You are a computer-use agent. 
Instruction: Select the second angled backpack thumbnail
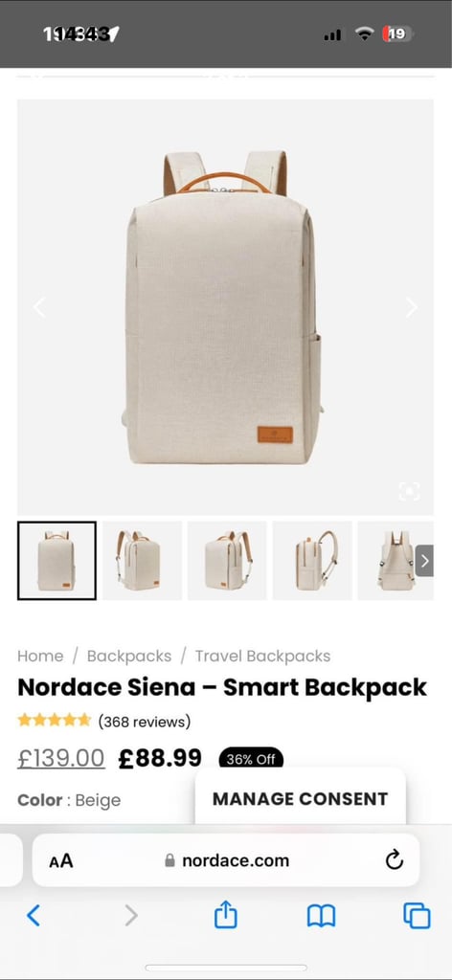143,561
